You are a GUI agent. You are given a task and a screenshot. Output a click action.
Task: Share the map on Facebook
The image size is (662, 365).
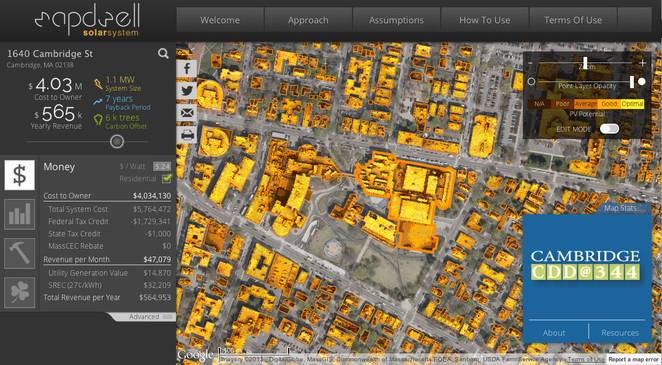click(x=187, y=68)
